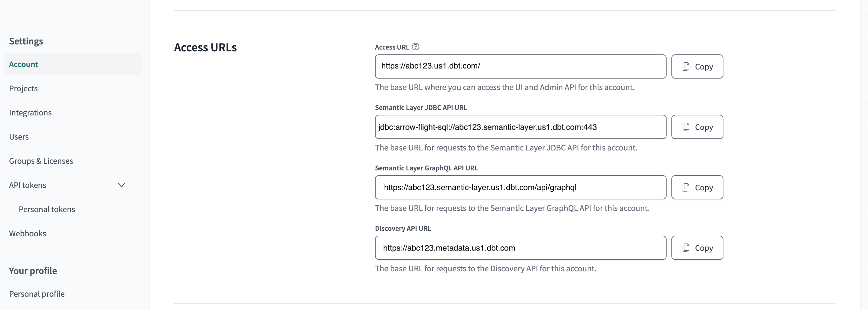Go to Personal tokens

pos(47,209)
